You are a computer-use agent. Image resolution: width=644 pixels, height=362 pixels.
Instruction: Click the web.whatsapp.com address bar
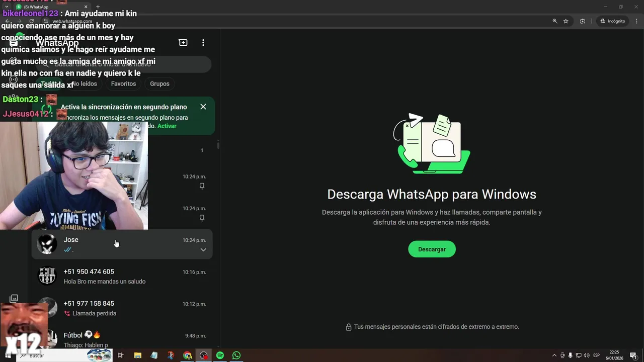pyautogui.click(x=297, y=21)
